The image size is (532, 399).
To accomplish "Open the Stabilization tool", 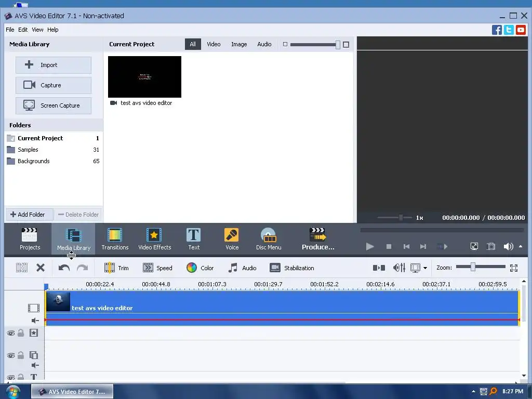I will coord(292,268).
